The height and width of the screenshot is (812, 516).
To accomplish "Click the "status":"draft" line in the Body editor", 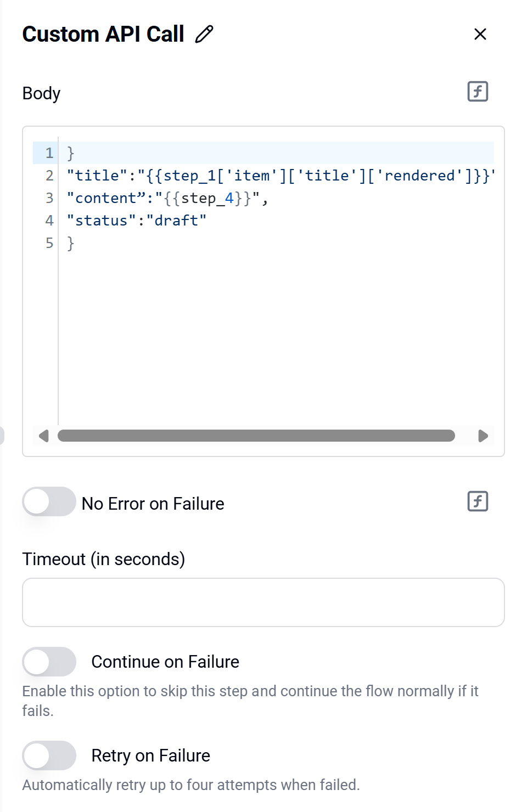I will coord(137,221).
